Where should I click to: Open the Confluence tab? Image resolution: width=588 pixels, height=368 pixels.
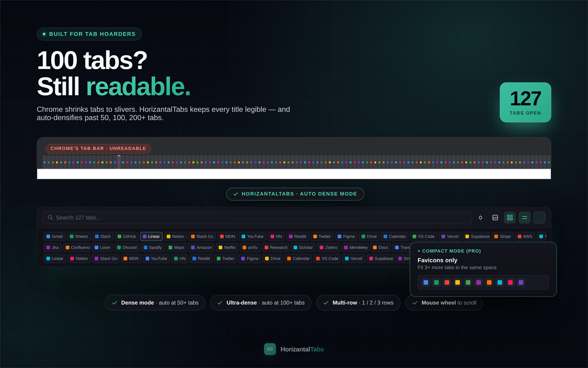click(x=77, y=247)
